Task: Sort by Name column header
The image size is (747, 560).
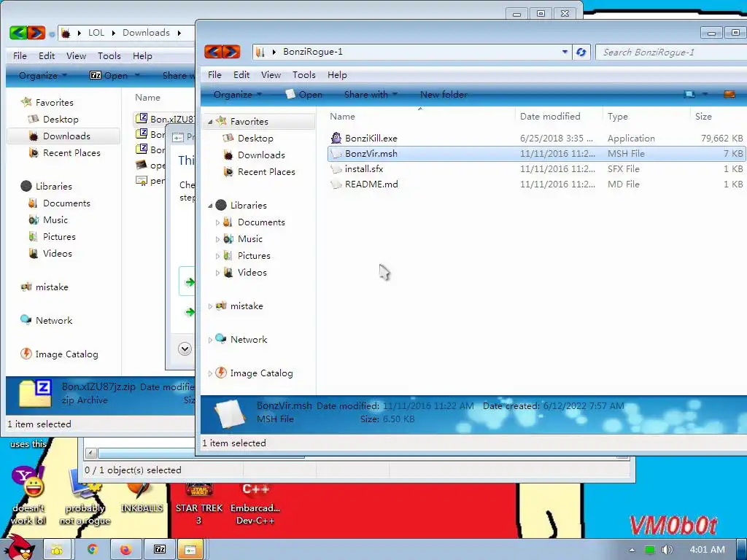Action: click(x=342, y=116)
